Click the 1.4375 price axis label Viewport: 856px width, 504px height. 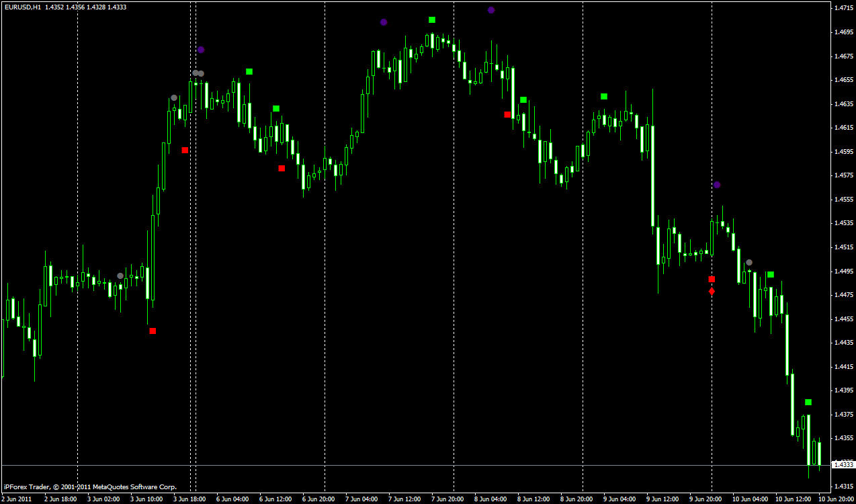pyautogui.click(x=843, y=414)
